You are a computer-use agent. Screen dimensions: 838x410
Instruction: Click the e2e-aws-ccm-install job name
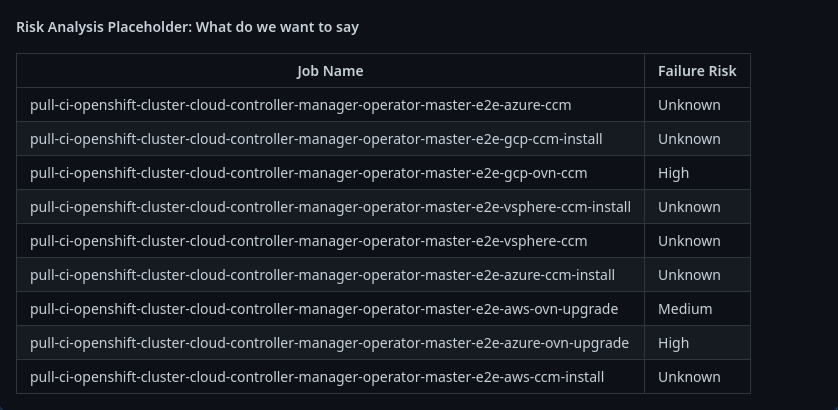tap(317, 377)
